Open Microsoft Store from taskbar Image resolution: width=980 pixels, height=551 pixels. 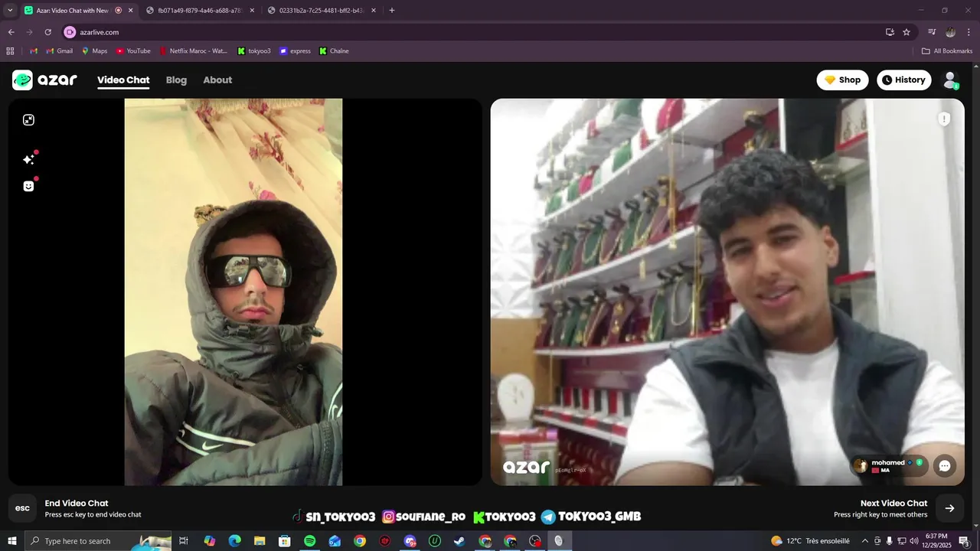click(285, 541)
